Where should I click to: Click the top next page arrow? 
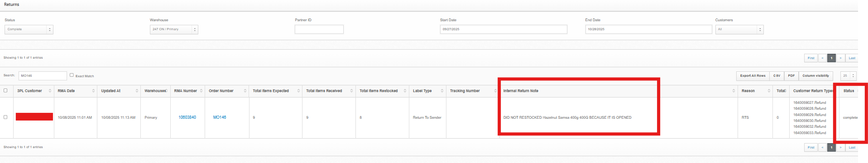840,58
